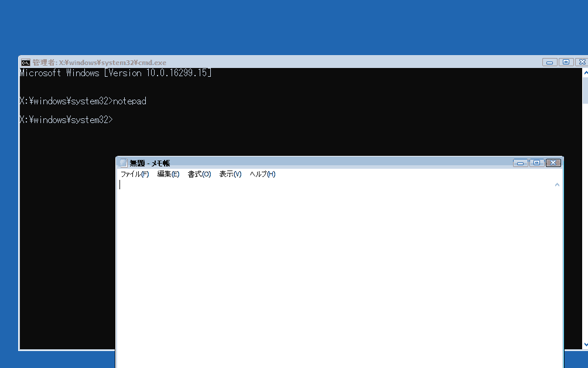Maximize the cmd.exe window
Screen dimensions: 588x368
point(566,62)
